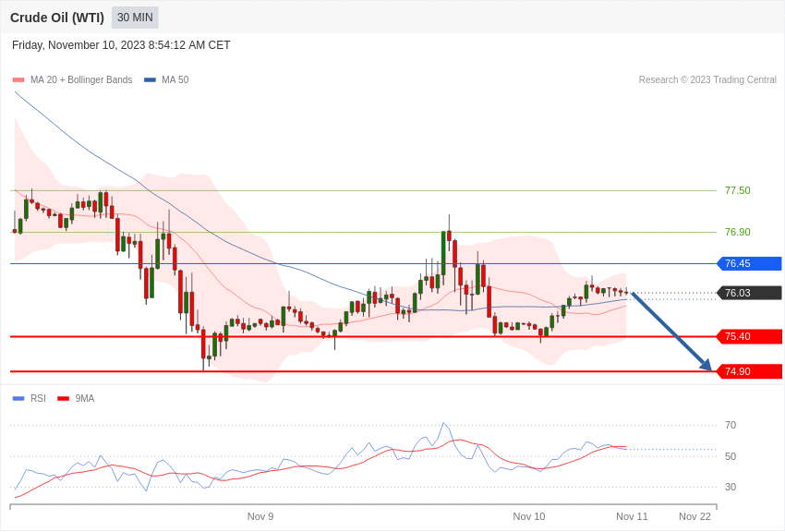This screenshot has height=532, width=785.
Task: Click the 30 MIN timeframe badge
Action: (x=135, y=18)
